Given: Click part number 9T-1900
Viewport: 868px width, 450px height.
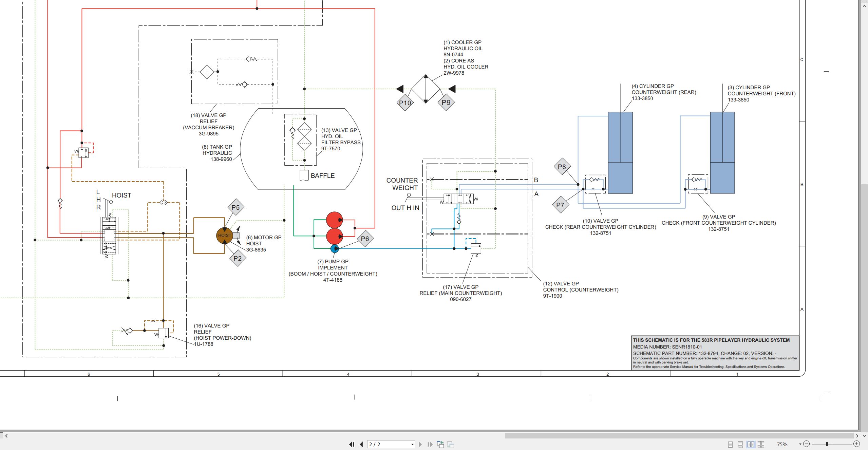Looking at the screenshot, I should click(x=552, y=296).
